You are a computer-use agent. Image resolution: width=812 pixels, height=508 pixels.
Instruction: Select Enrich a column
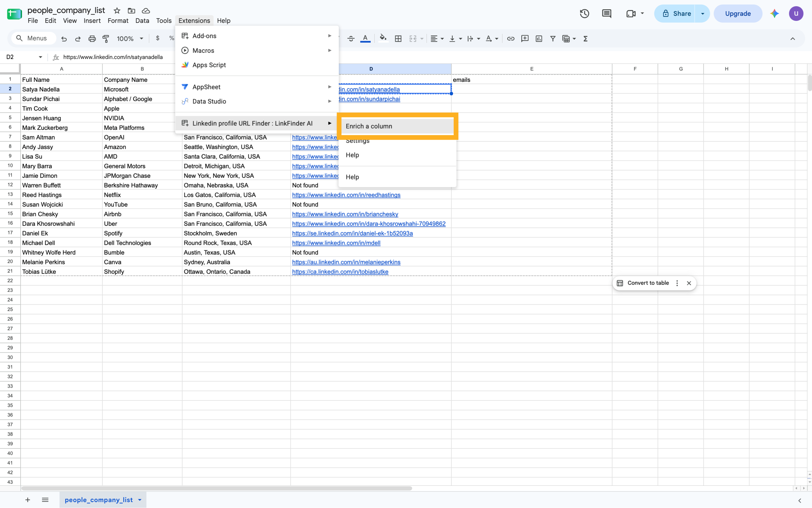tap(397, 126)
